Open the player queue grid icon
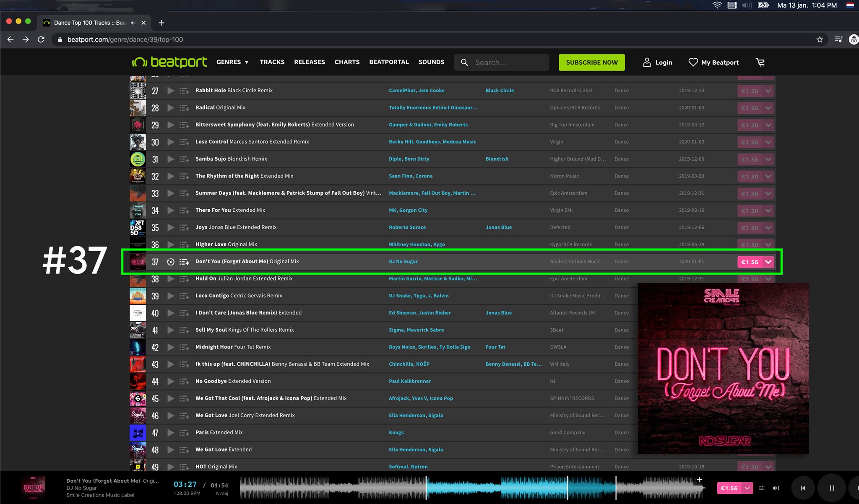Screen dimensions: 859x504 pos(762,488)
